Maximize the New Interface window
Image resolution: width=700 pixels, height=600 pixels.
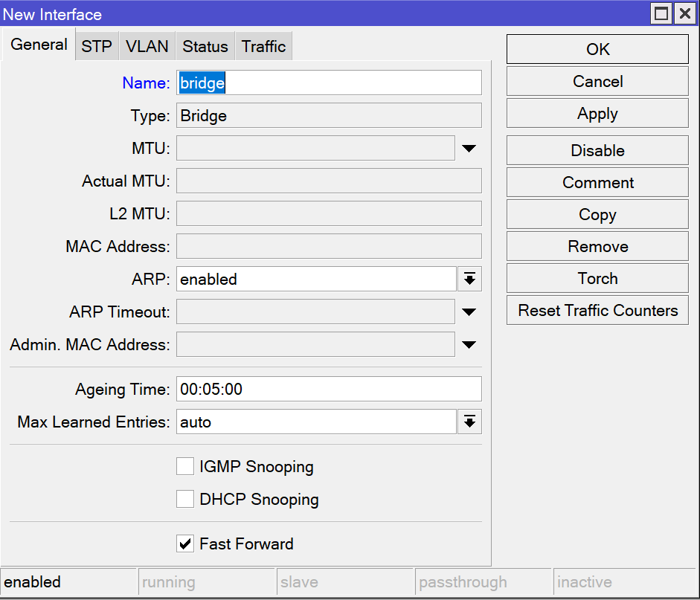(x=661, y=14)
